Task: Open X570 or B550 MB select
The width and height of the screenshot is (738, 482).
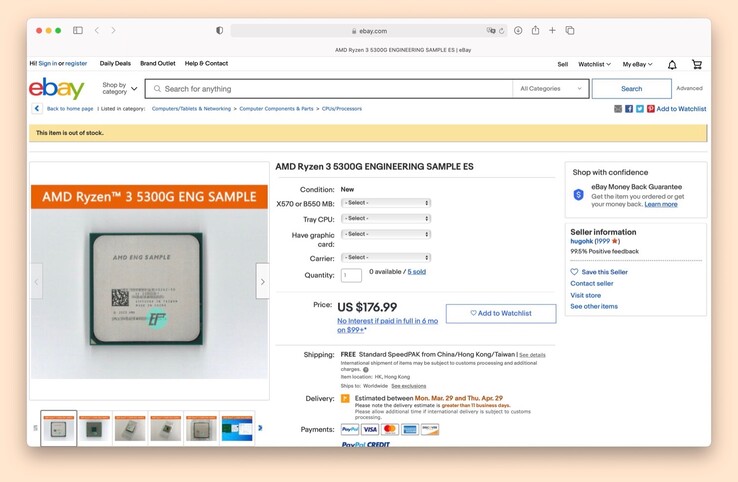Action: coord(385,203)
